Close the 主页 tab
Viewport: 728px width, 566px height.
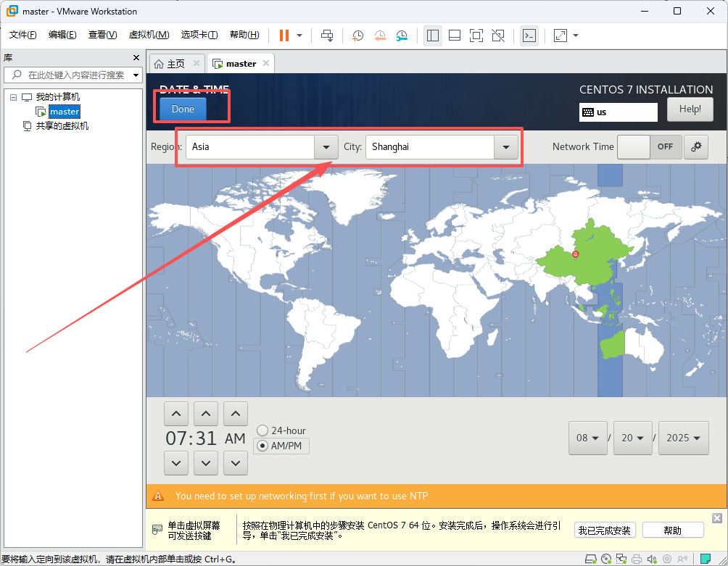pos(197,63)
